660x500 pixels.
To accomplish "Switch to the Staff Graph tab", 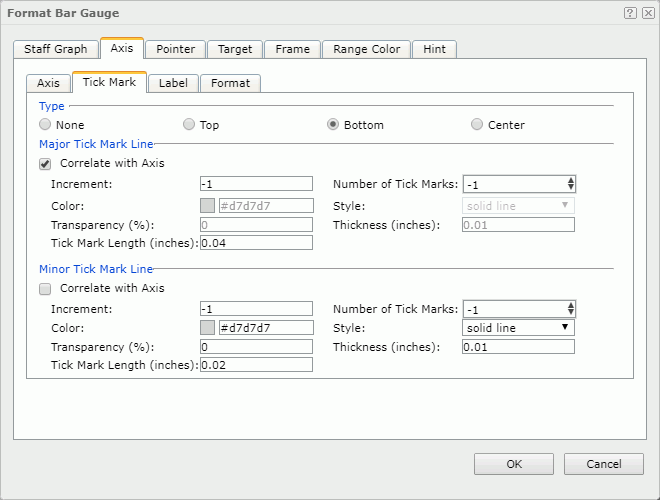I will point(56,49).
